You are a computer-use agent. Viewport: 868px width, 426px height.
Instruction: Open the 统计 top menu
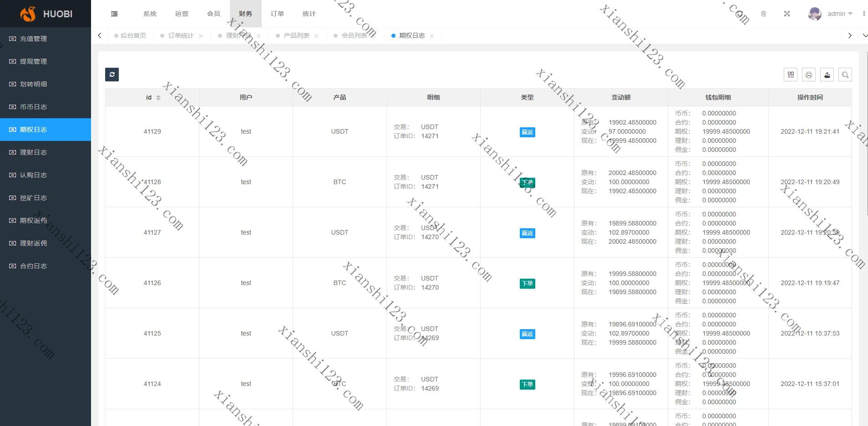point(309,14)
